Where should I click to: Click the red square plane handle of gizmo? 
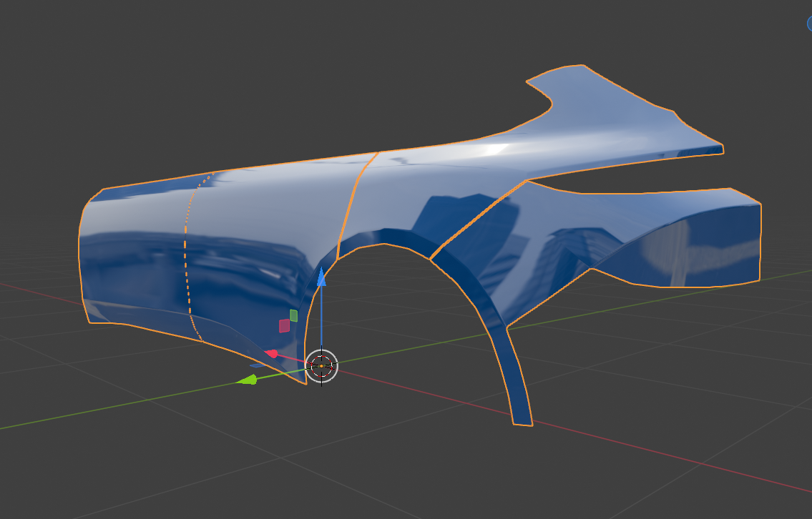point(284,326)
